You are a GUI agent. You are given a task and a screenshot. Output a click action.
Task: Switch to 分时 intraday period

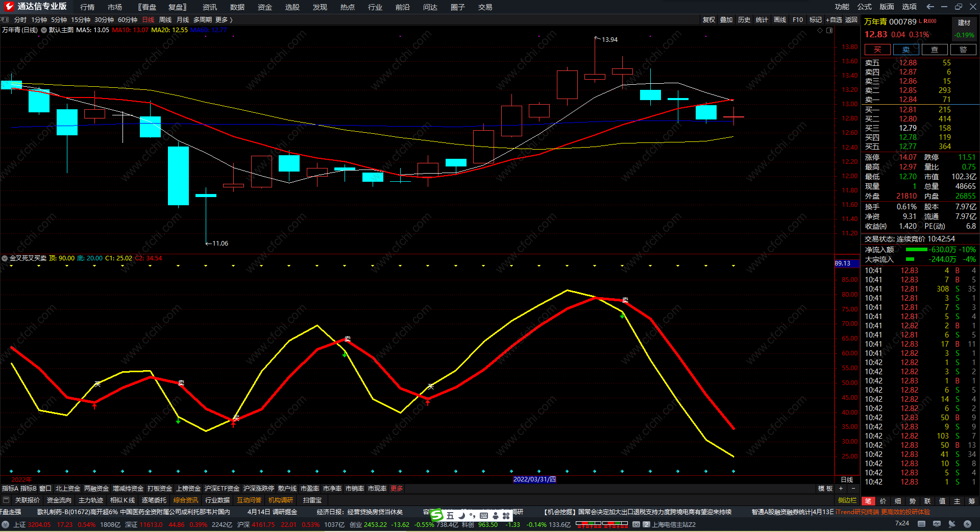20,20
